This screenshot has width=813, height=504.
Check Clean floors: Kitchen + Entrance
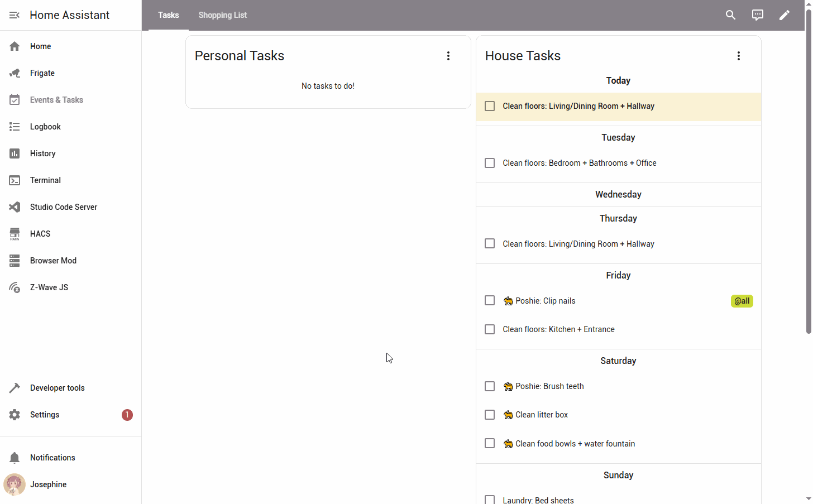tap(490, 329)
